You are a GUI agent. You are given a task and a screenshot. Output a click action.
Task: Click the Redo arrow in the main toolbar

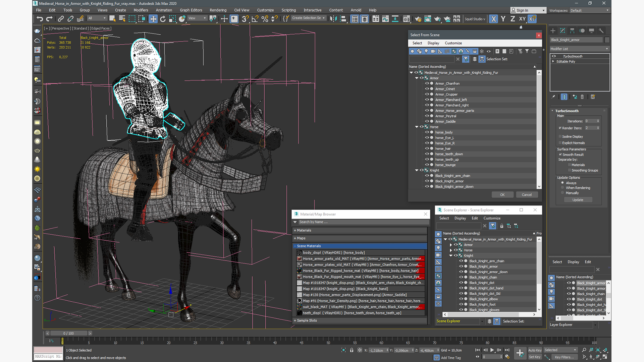(49, 19)
